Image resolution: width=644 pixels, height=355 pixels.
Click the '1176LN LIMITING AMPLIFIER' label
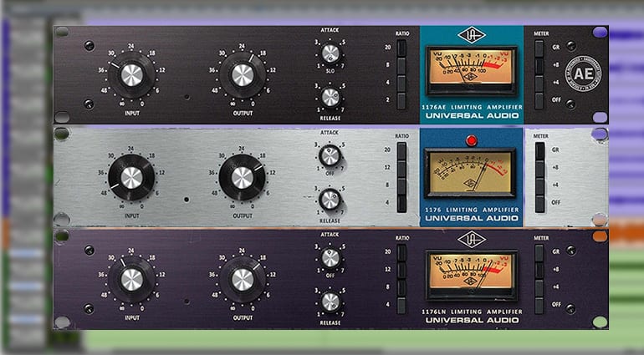pos(472,312)
